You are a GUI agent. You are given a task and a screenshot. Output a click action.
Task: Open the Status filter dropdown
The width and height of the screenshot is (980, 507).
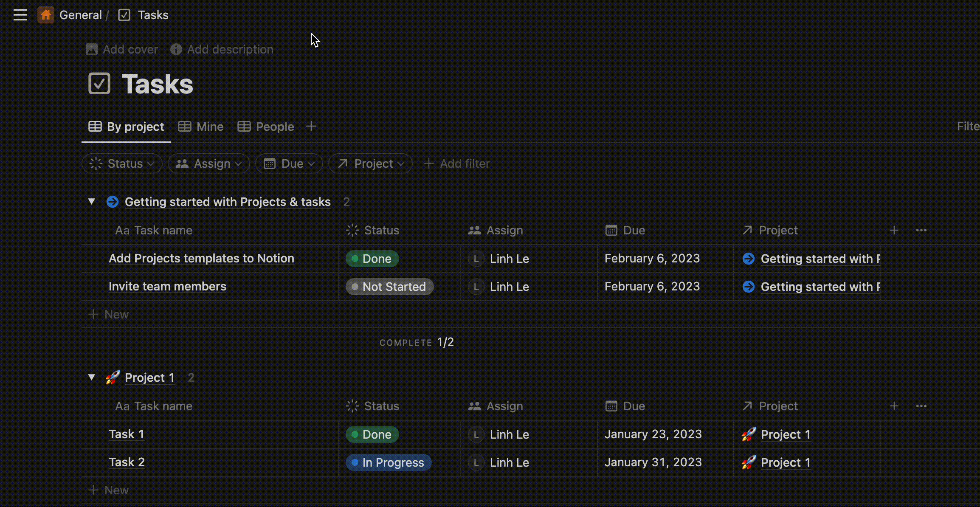tap(122, 163)
